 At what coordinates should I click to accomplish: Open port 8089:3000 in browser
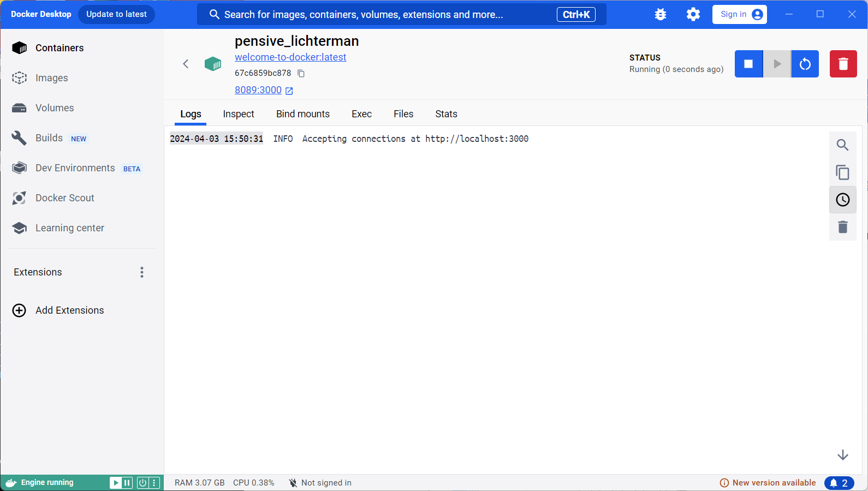tap(264, 90)
